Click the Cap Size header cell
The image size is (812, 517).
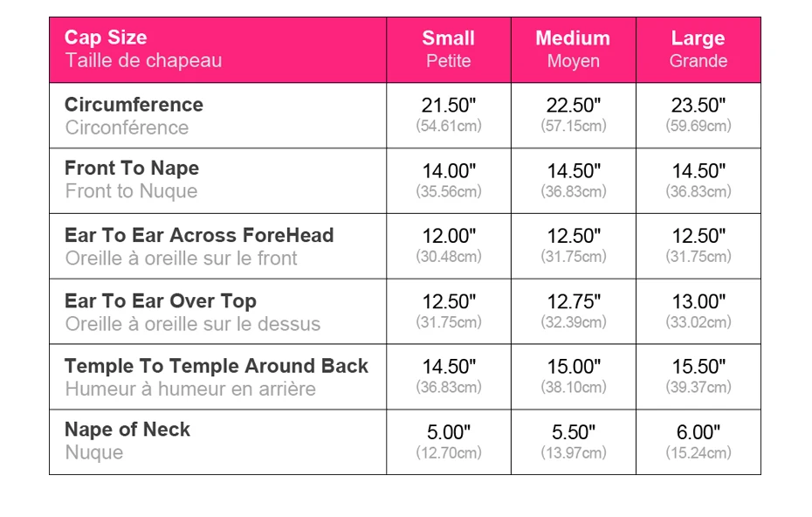pyautogui.click(x=107, y=38)
